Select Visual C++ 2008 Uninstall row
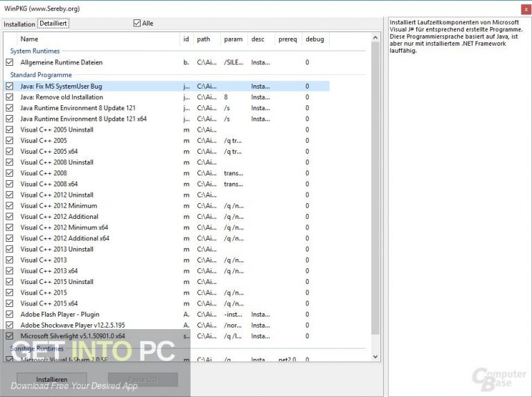The height and width of the screenshot is (397, 532). click(x=166, y=162)
